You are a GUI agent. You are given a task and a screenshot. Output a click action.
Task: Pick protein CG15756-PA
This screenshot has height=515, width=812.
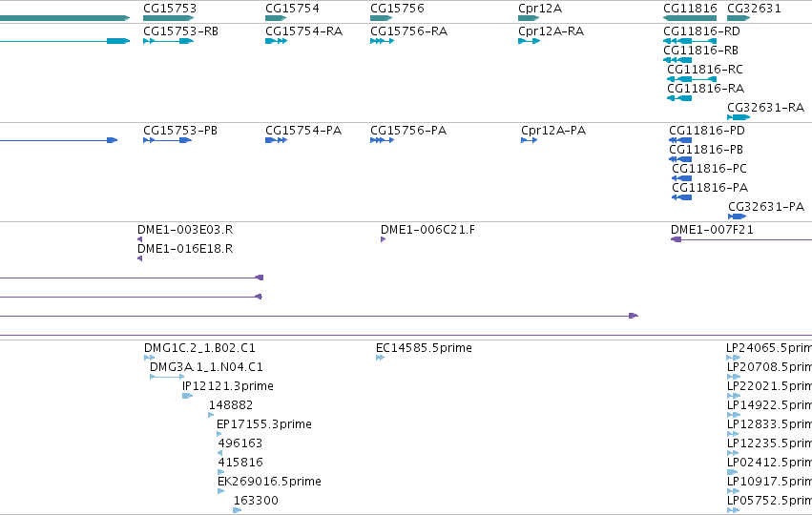click(383, 140)
